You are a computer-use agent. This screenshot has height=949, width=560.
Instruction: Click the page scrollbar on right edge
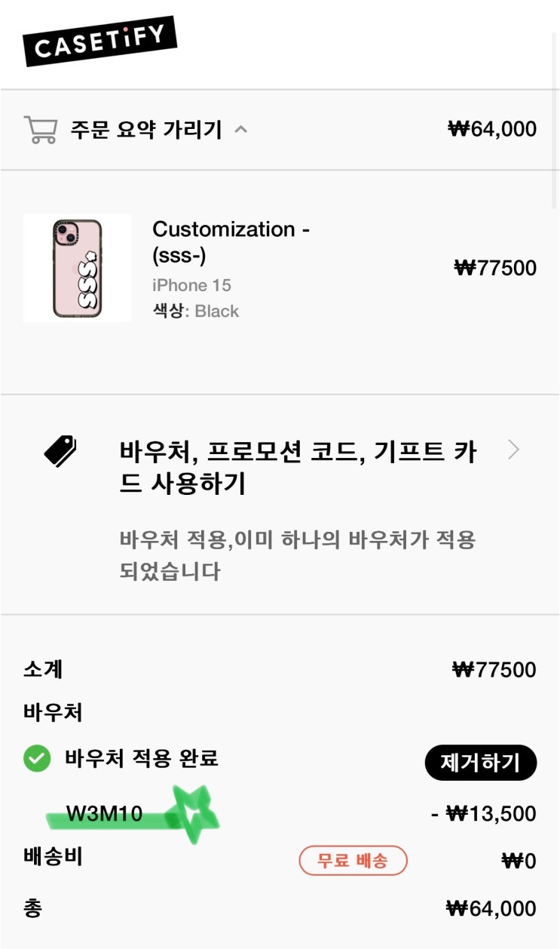click(556, 151)
